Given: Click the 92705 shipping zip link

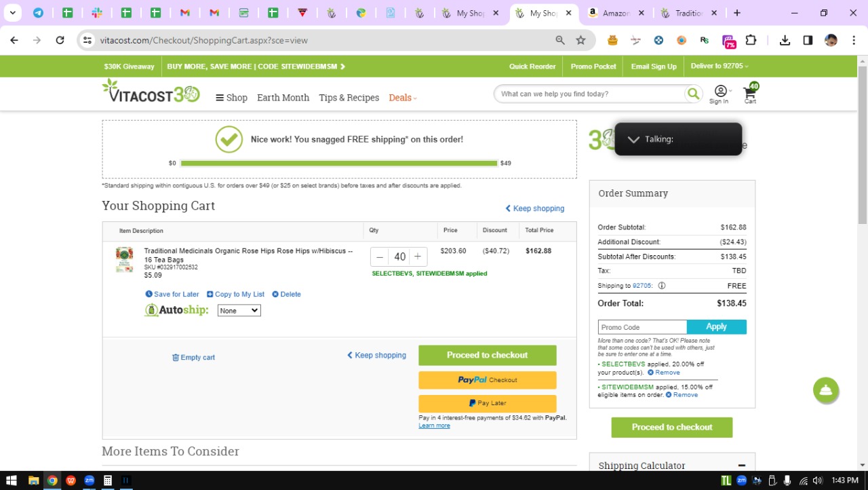Looking at the screenshot, I should pyautogui.click(x=642, y=286).
